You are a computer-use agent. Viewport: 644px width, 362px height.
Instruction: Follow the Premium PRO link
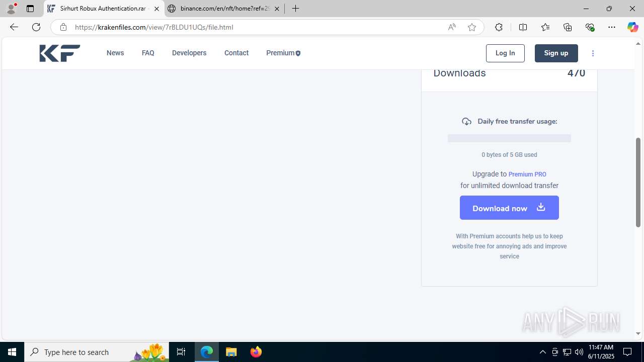(527, 174)
